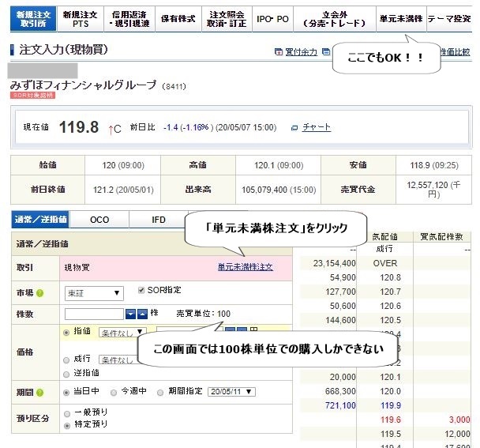This screenshot has height=448, width=480.
Task: Click the 買付余力 window icon
Action: tap(279, 52)
